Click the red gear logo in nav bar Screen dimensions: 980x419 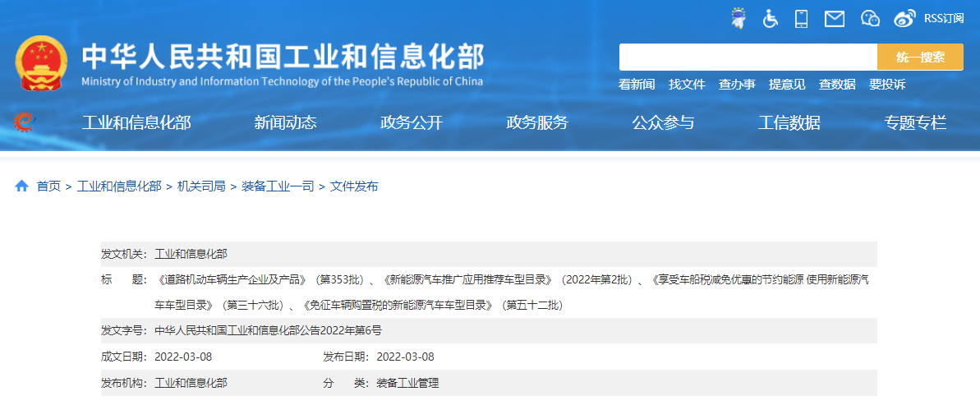pyautogui.click(x=25, y=122)
